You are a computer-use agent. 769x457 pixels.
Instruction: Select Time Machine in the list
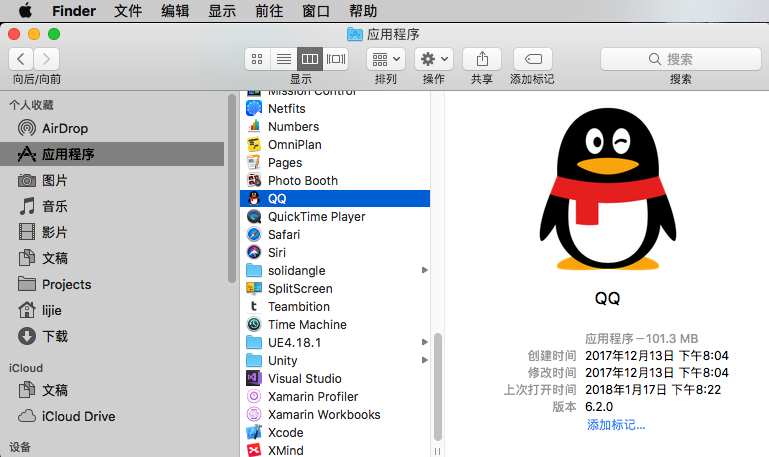335,325
